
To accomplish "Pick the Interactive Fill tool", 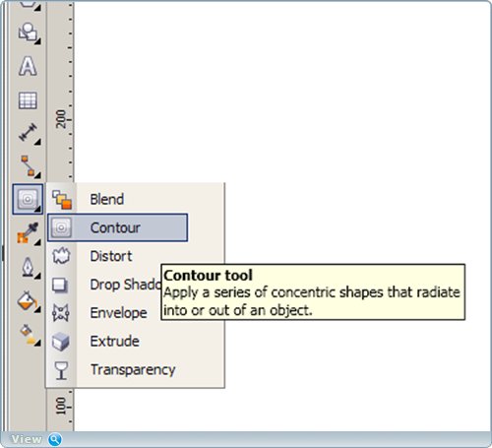I will [28, 335].
